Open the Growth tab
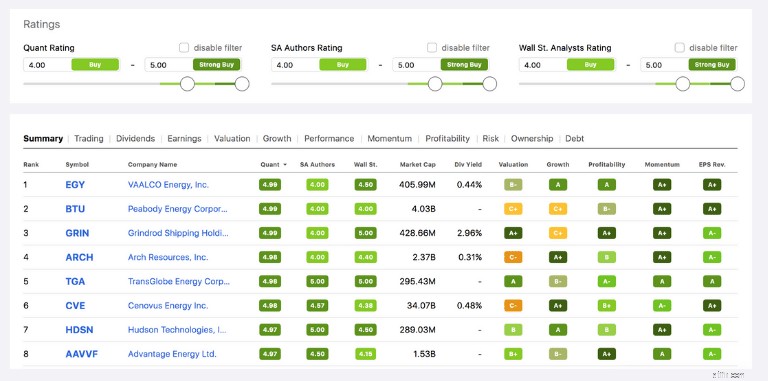Image resolution: width=768 pixels, height=381 pixels. (277, 139)
